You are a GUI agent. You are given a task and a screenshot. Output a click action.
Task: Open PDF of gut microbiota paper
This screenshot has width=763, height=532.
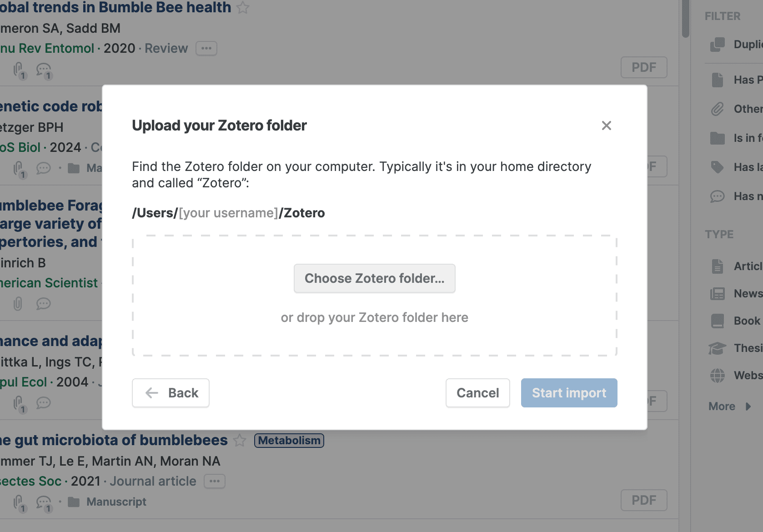[x=644, y=500]
